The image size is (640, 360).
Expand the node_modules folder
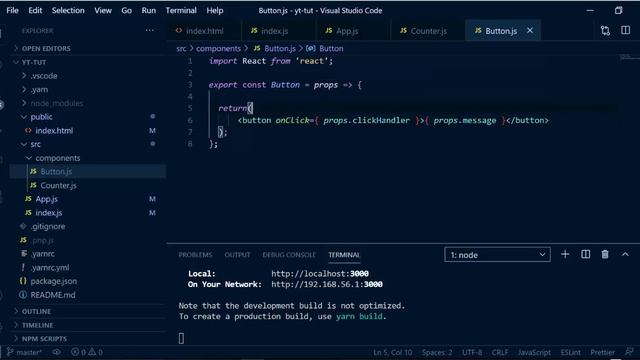(88, 103)
